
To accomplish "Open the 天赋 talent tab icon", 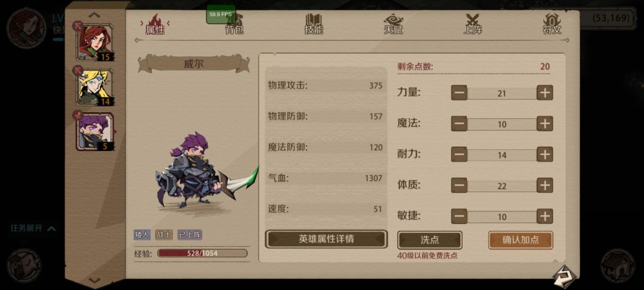I will [x=393, y=24].
